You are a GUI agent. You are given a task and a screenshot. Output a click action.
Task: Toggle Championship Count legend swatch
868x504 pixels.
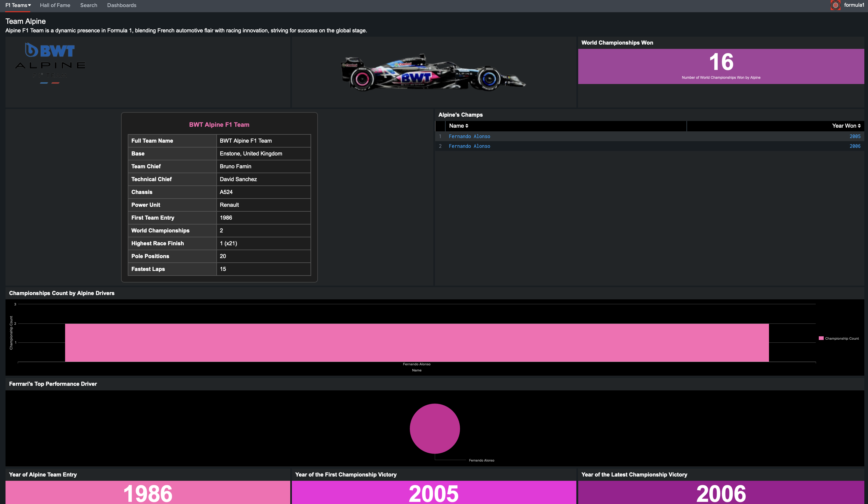[821, 338]
